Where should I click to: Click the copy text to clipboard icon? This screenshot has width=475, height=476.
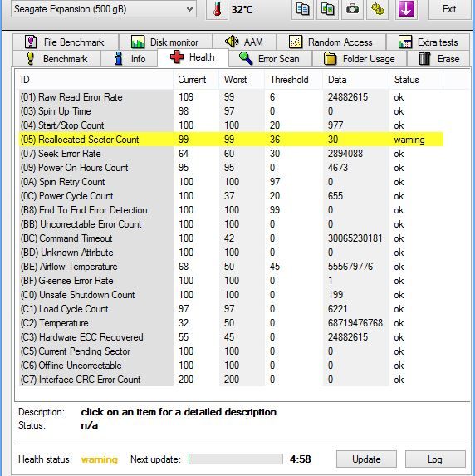pos(302,9)
